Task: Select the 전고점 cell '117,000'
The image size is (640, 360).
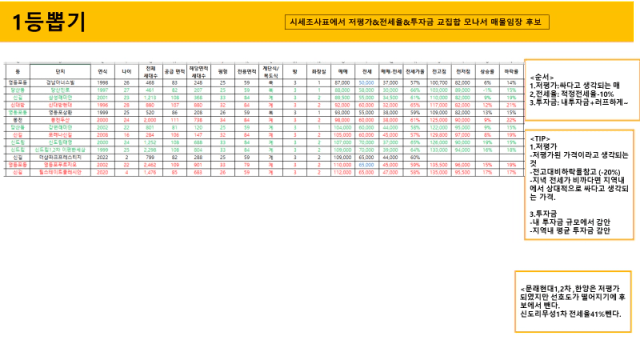Action: point(439,105)
